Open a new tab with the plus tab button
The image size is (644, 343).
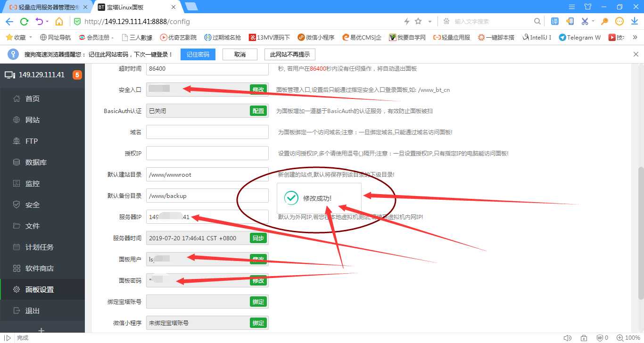pyautogui.click(x=191, y=7)
